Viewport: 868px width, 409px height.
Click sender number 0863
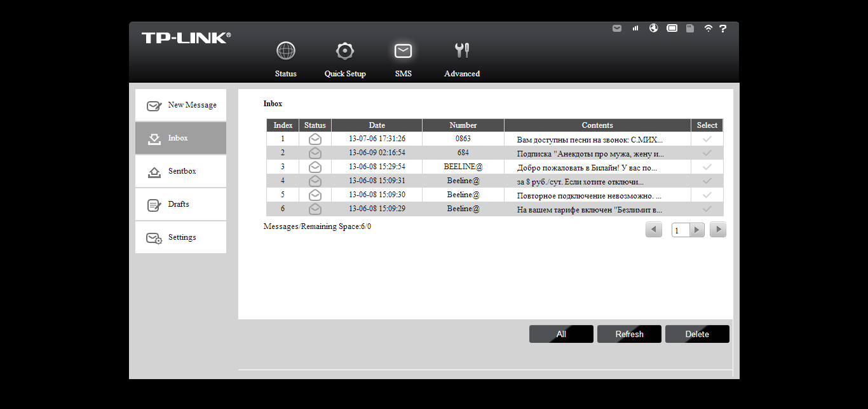pyautogui.click(x=463, y=139)
